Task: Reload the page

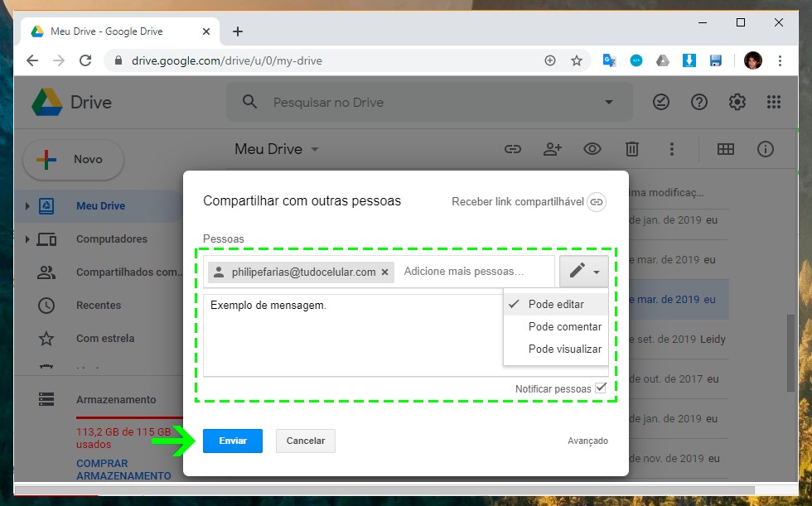Action: pyautogui.click(x=85, y=60)
